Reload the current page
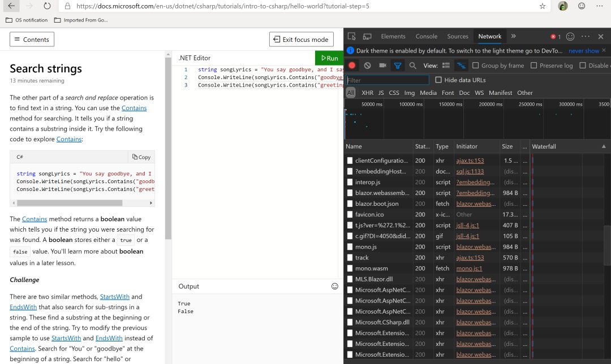Image resolution: width=611 pixels, height=364 pixels. pyautogui.click(x=47, y=6)
